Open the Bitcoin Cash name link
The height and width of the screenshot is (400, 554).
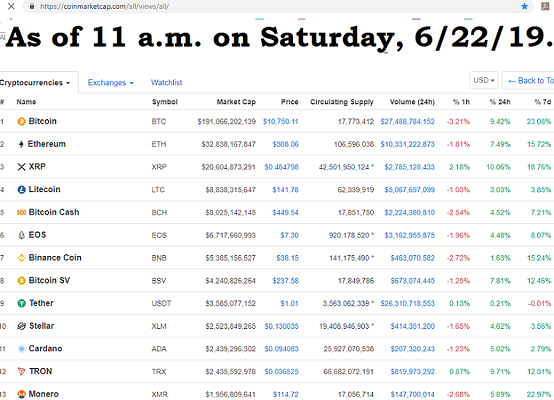(54, 212)
